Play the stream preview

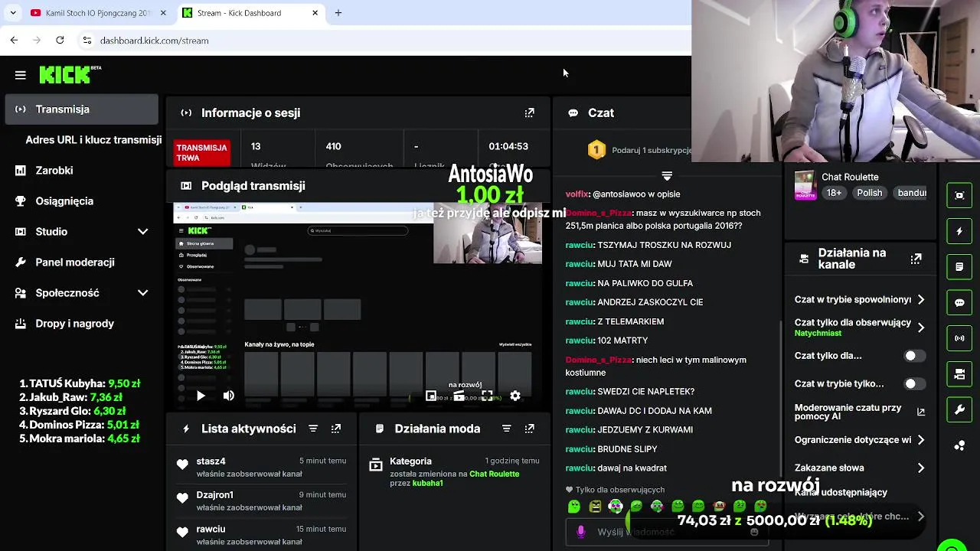pyautogui.click(x=201, y=396)
